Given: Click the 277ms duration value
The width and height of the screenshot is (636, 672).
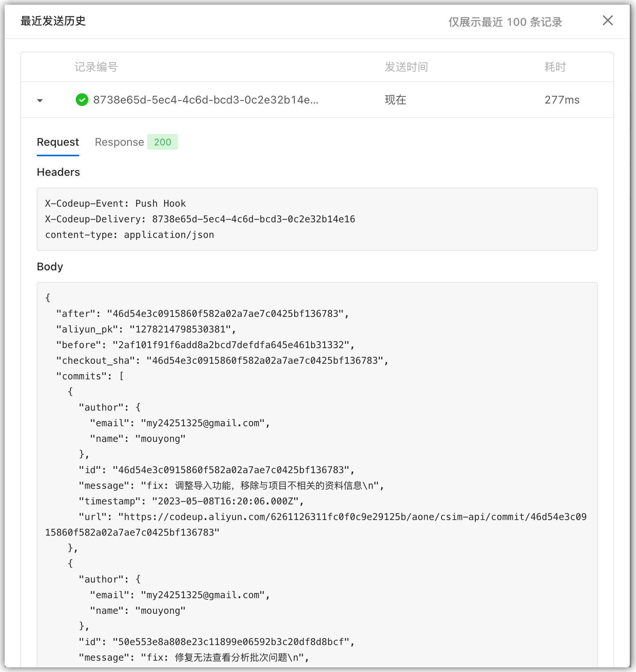Looking at the screenshot, I should click(x=562, y=100).
